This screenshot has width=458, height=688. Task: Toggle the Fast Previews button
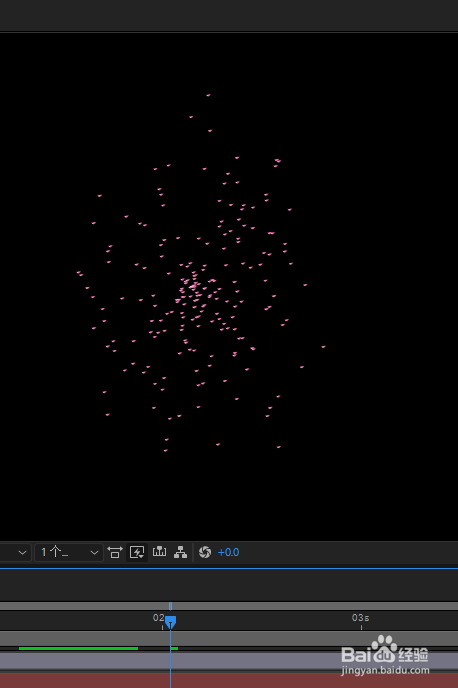tap(137, 552)
